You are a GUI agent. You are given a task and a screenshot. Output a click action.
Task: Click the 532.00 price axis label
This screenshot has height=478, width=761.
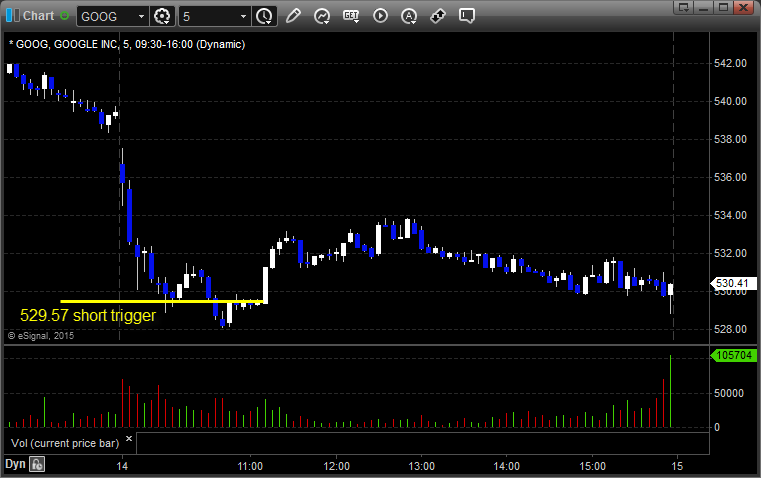coord(730,253)
